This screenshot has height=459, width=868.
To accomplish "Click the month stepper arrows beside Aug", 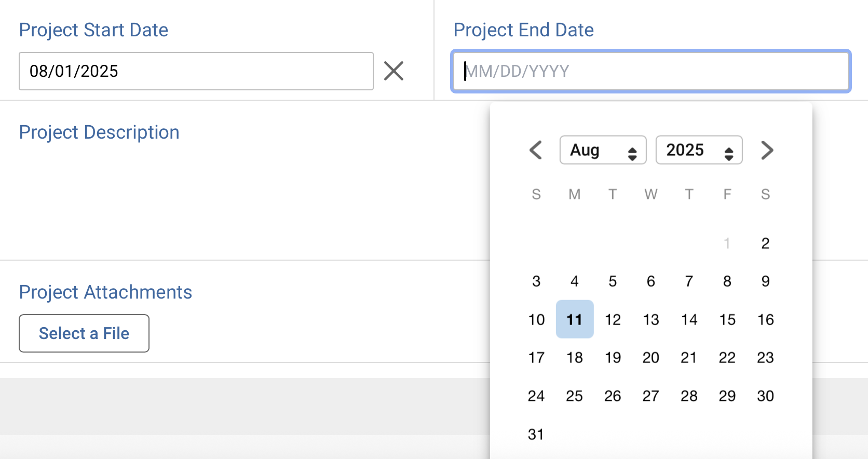I will coord(632,150).
